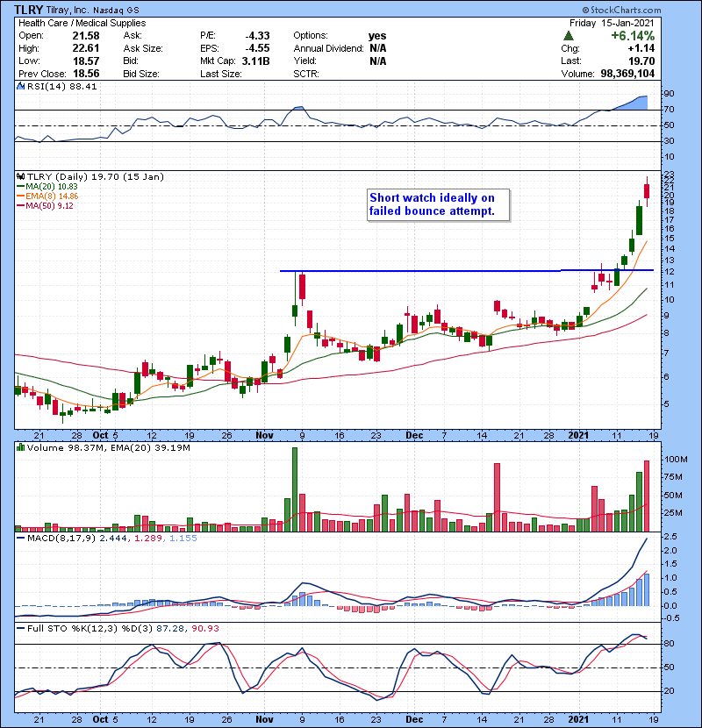The width and height of the screenshot is (702, 728).
Task: Click the Low price 18.57
Action: click(x=86, y=61)
